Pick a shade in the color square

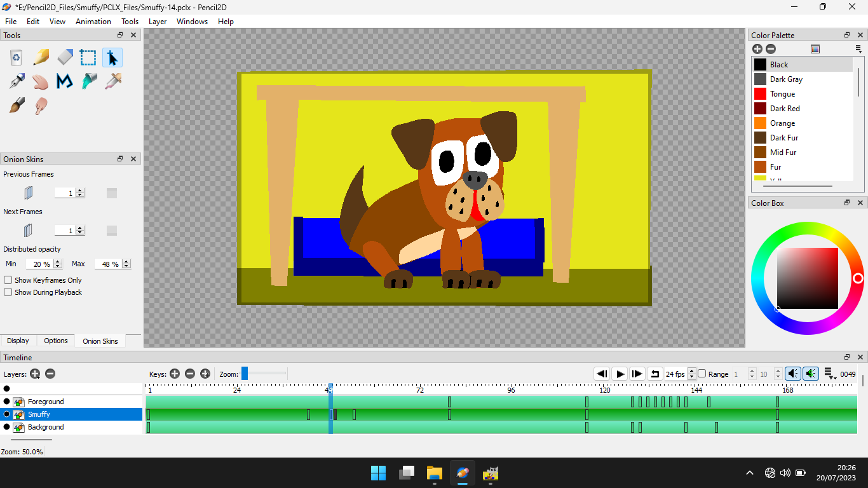point(808,278)
